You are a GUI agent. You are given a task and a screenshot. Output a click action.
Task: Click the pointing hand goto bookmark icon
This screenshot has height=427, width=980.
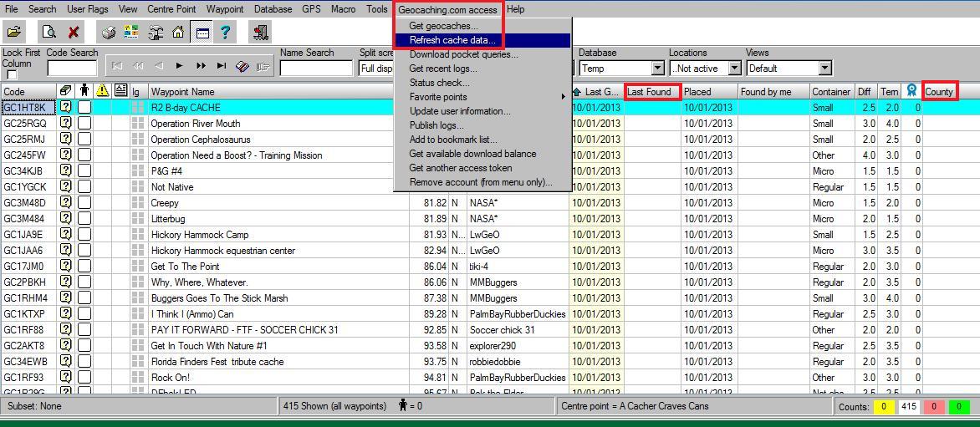[263, 65]
